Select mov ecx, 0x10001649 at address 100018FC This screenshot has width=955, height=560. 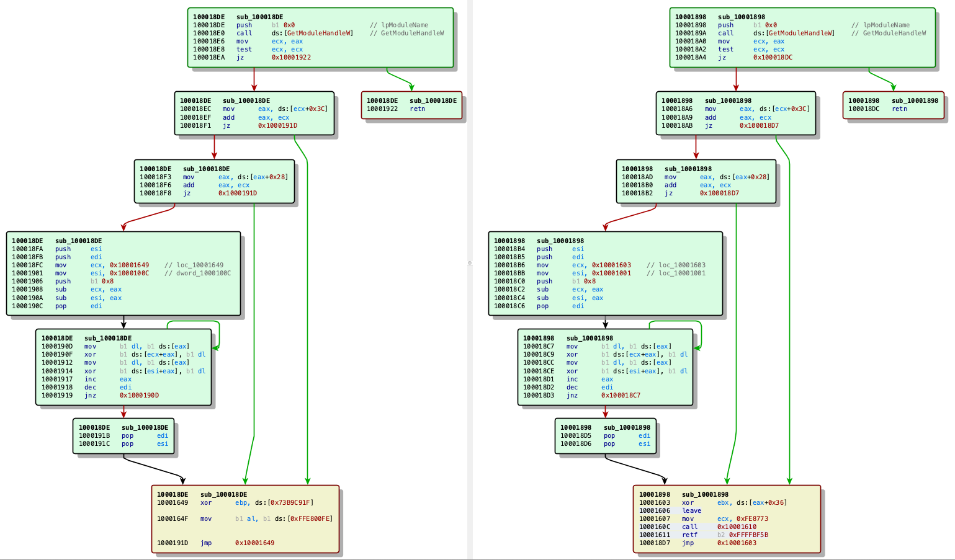(118, 265)
